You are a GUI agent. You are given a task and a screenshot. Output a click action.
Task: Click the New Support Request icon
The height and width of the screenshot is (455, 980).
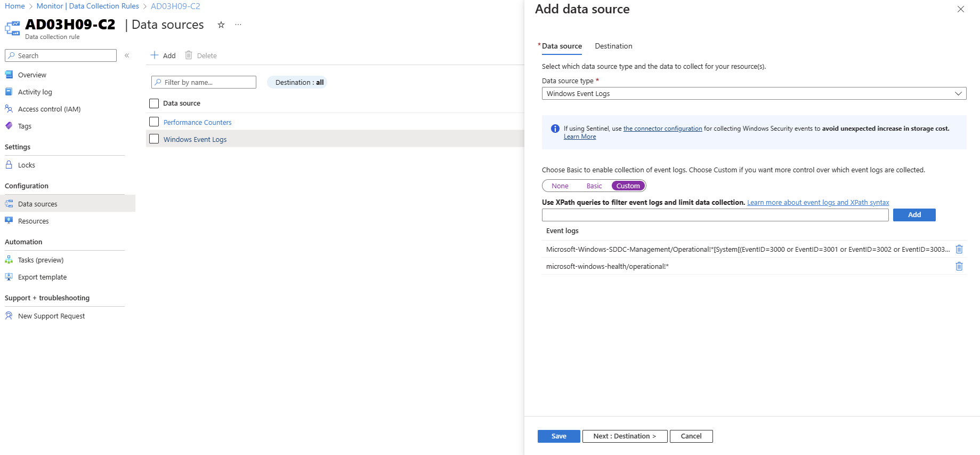tap(9, 316)
